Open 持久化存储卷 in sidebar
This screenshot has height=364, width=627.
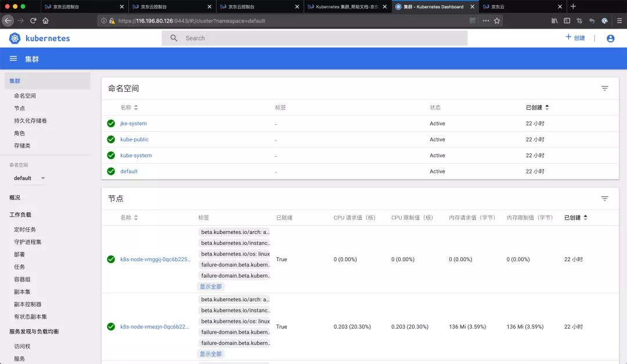coord(30,120)
